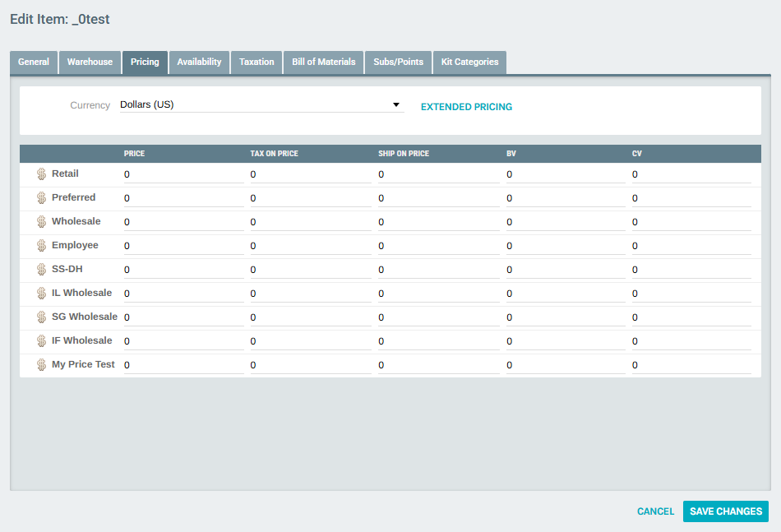Click the dollar icon beside Retail
The width and height of the screenshot is (781, 532).
[41, 174]
